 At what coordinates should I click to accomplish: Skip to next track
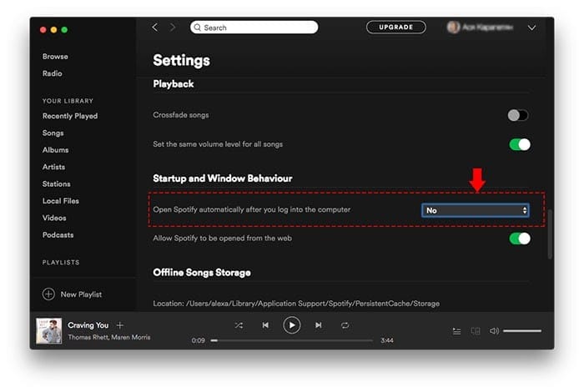click(x=319, y=325)
